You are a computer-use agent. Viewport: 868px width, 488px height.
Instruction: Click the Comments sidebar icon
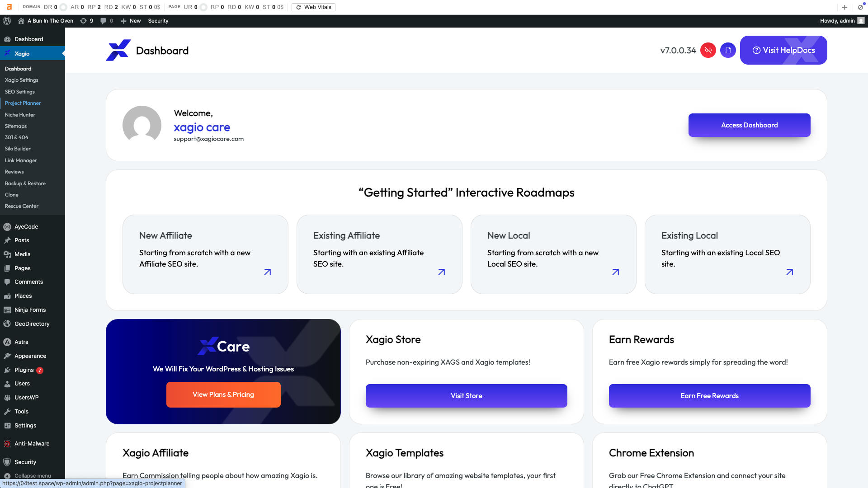[x=7, y=282]
